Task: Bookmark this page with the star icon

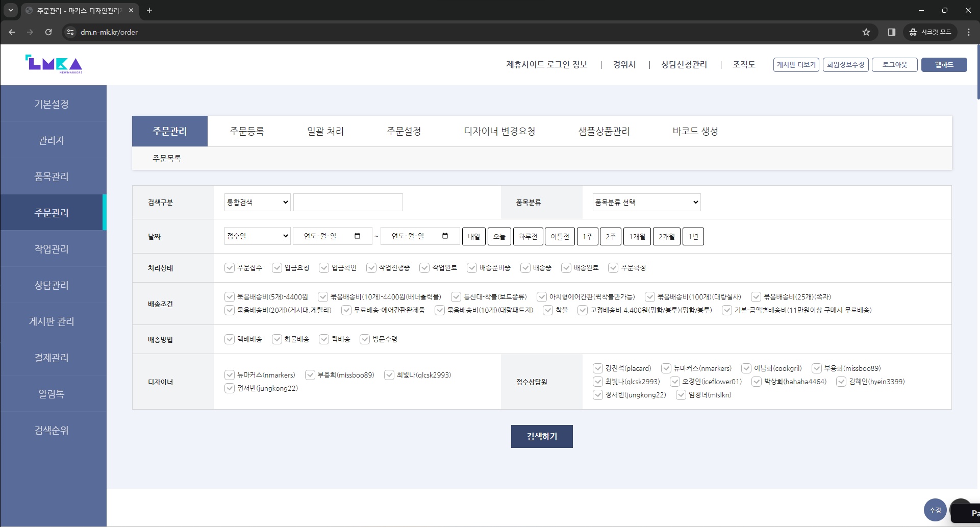Action: coord(866,32)
